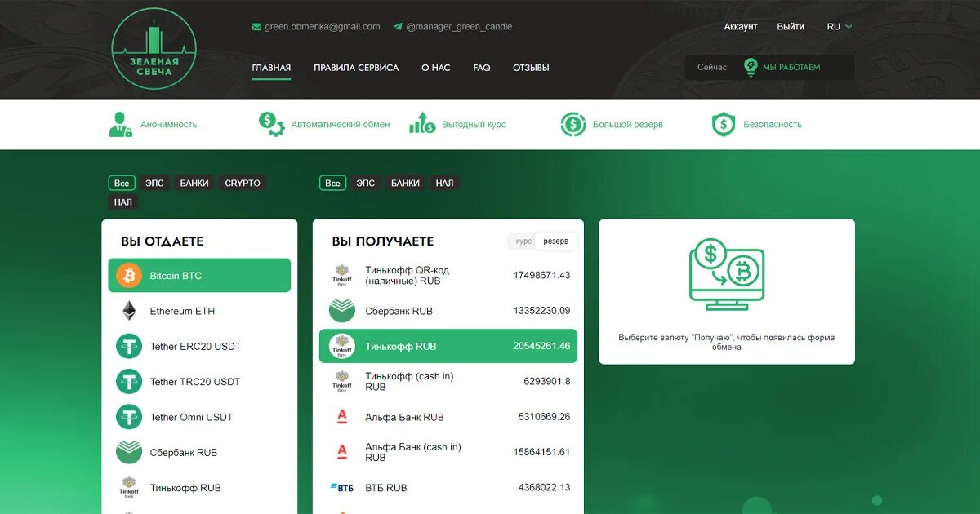Click the Автоматический обмен label
Screen dimensions: 980x514
(341, 125)
